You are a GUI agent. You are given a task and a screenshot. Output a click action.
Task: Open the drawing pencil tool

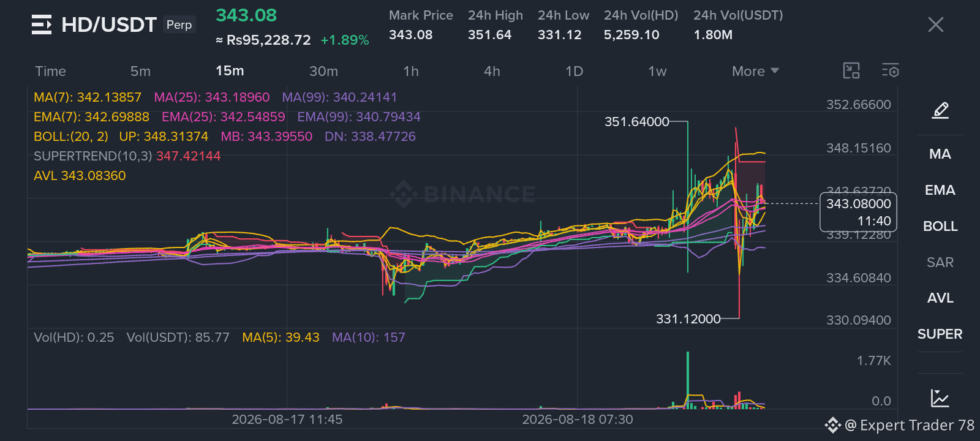[x=940, y=110]
